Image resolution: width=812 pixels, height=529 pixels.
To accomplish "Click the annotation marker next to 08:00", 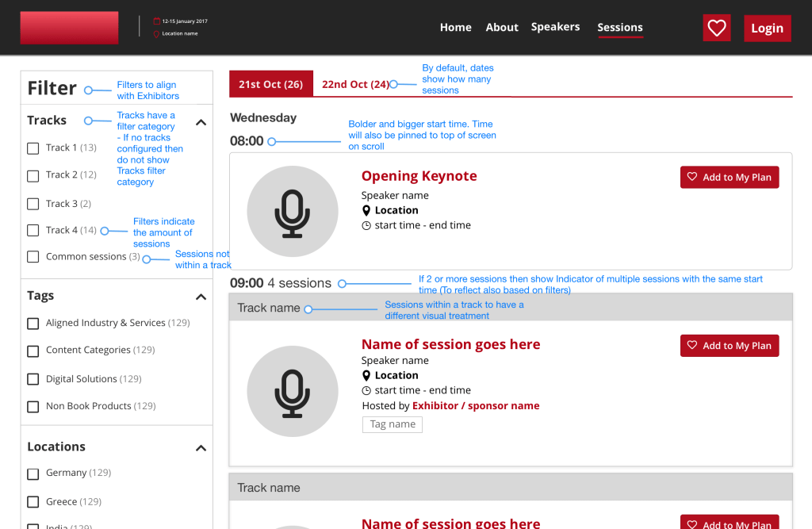I will click(271, 142).
